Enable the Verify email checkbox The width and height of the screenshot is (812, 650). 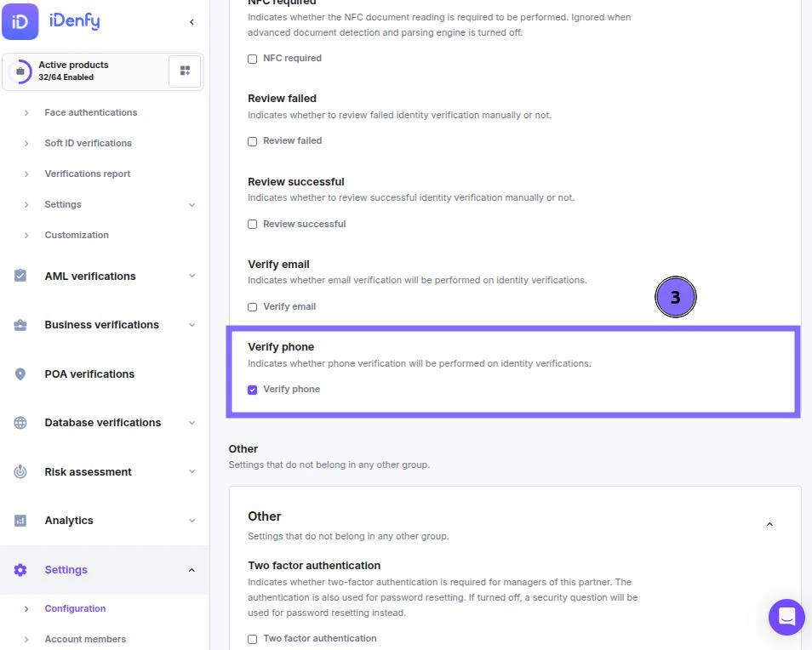click(252, 307)
